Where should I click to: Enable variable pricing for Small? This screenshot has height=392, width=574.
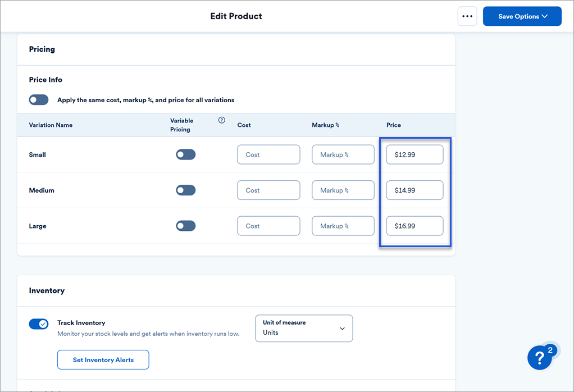click(185, 154)
